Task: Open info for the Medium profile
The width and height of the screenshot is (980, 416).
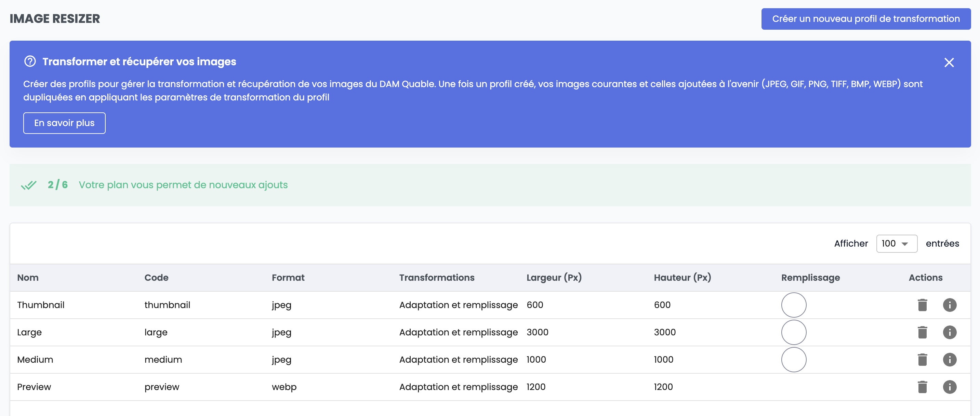Action: coord(950,359)
